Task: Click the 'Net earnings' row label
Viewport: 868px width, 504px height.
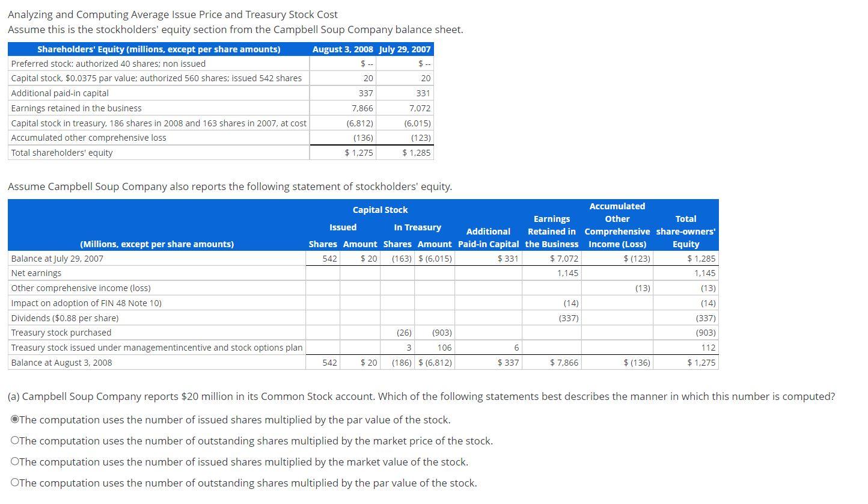Action: pos(36,273)
